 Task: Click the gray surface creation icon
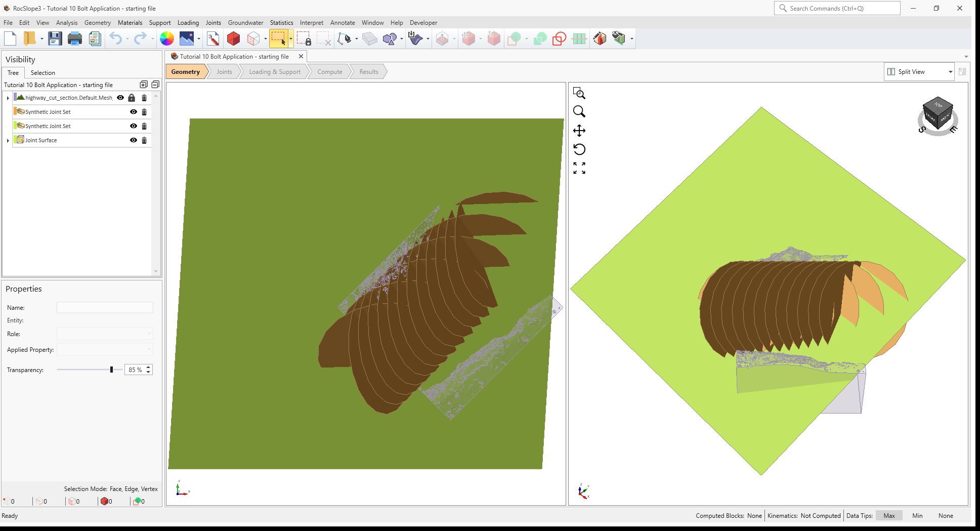[x=370, y=38]
